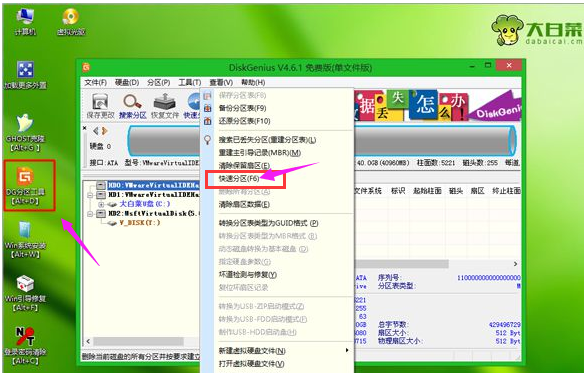Open the DG分区工具 desktop icon

pyautogui.click(x=25, y=185)
